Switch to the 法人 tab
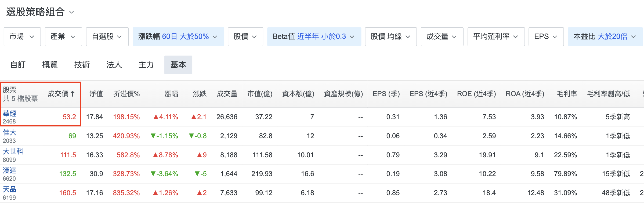This screenshot has height=204, width=644. (x=114, y=65)
